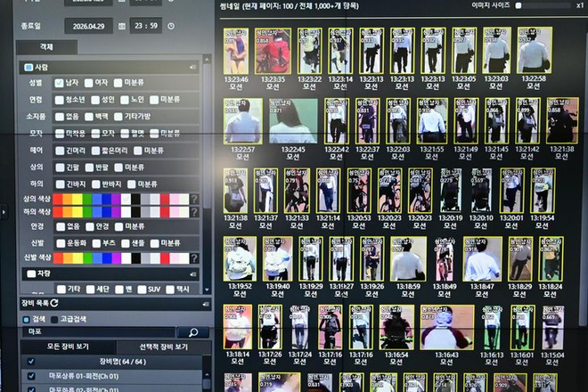Click the clock icon beside 23:59

(x=171, y=26)
